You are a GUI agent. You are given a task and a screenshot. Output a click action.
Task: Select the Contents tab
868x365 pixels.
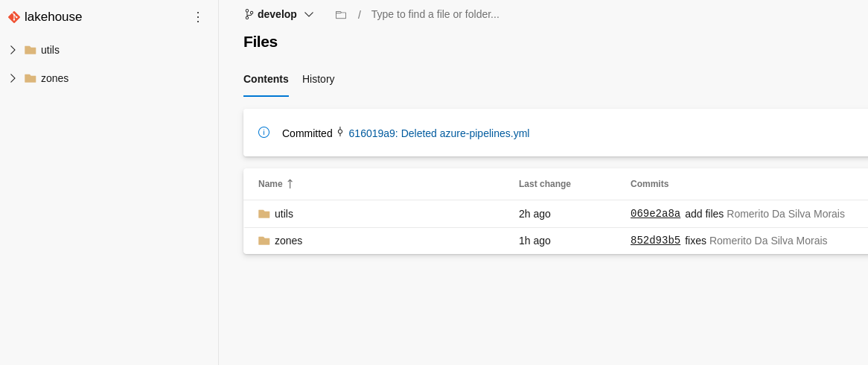point(266,79)
